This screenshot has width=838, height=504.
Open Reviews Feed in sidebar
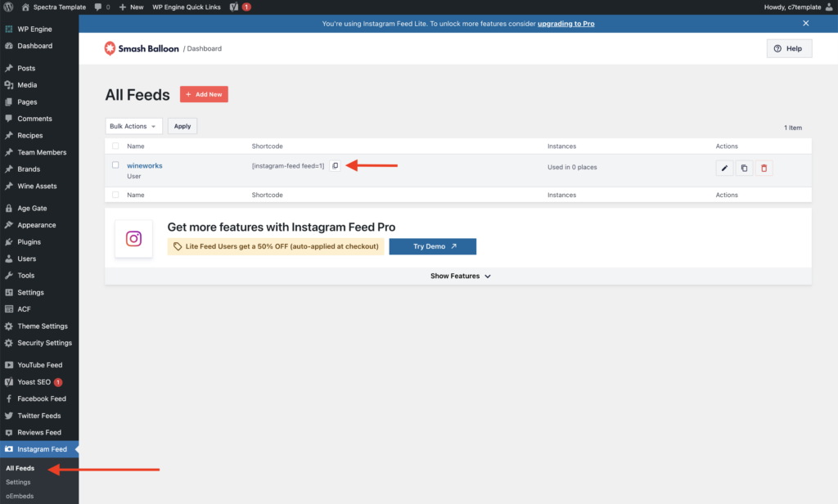pyautogui.click(x=39, y=432)
